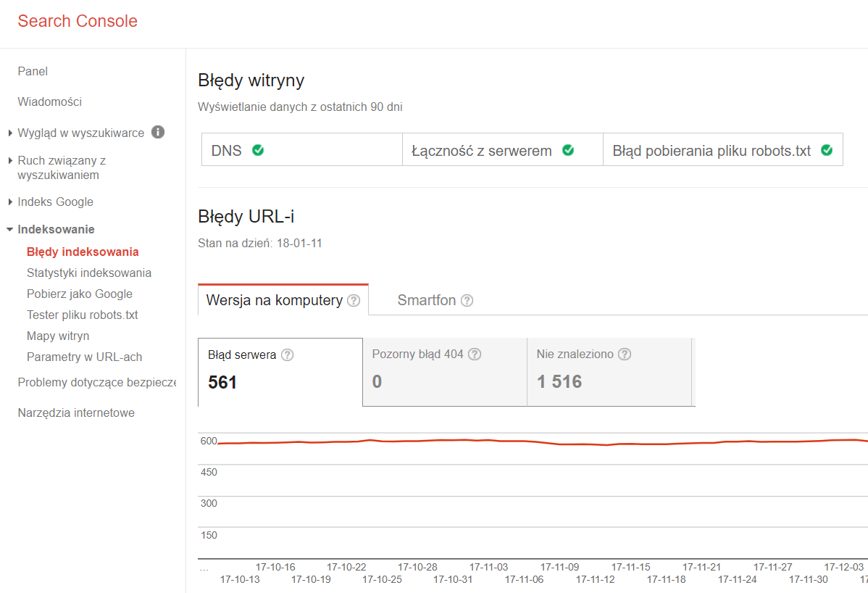The image size is (868, 593).
Task: Click the green check beside Łączność z serwerem
Action: (568, 150)
